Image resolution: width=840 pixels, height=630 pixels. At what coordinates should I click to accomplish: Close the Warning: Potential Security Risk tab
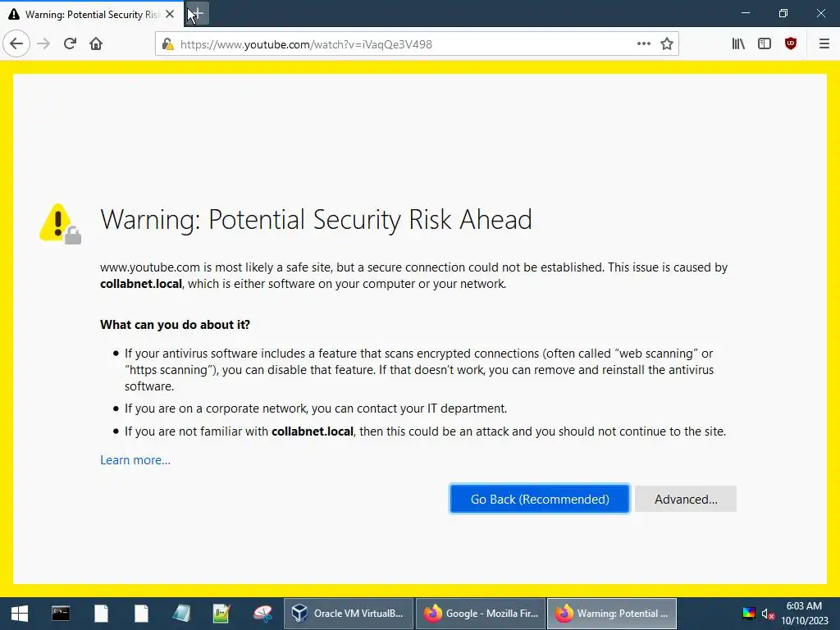[x=170, y=15]
